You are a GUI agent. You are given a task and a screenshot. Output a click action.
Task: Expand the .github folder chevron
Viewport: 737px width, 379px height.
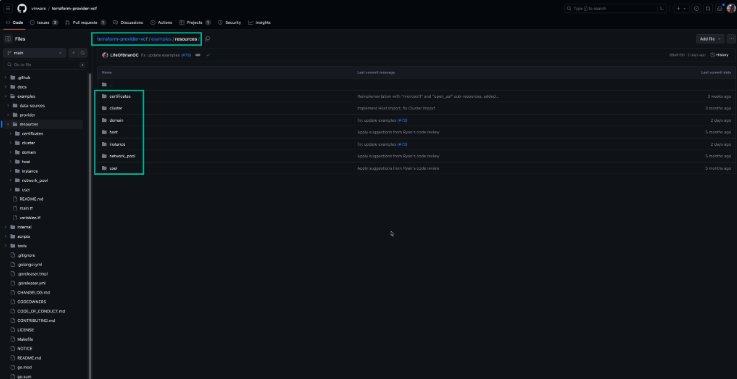[6, 78]
